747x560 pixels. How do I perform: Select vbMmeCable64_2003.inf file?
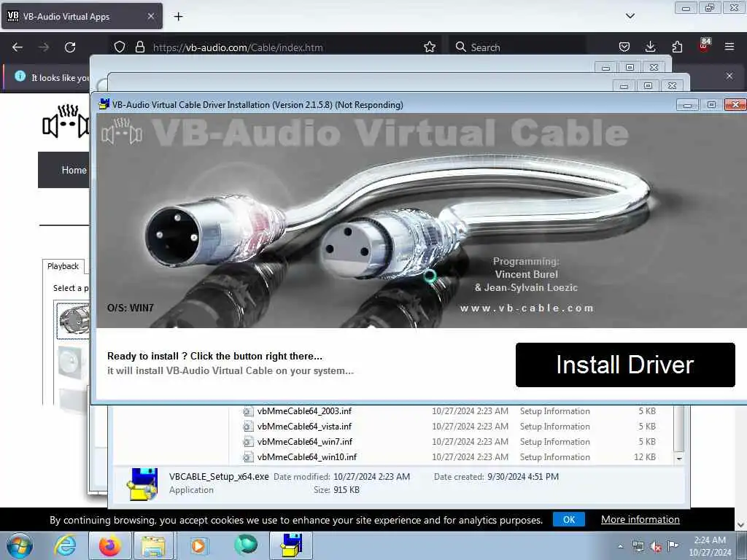pos(304,411)
